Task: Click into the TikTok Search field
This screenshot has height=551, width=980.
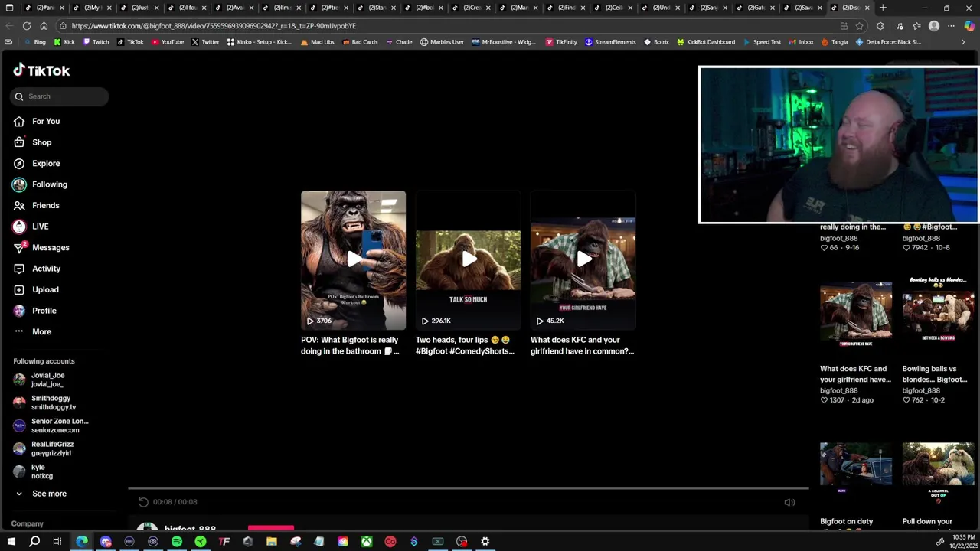Action: pos(60,96)
